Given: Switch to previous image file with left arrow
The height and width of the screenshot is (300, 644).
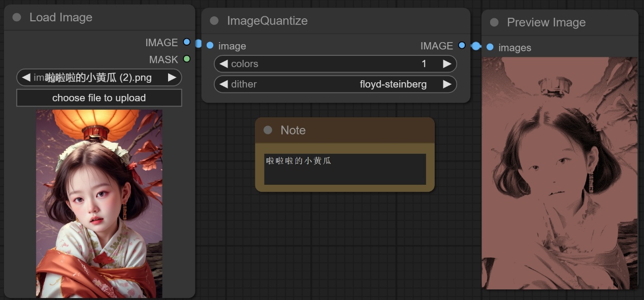Looking at the screenshot, I should [x=26, y=78].
